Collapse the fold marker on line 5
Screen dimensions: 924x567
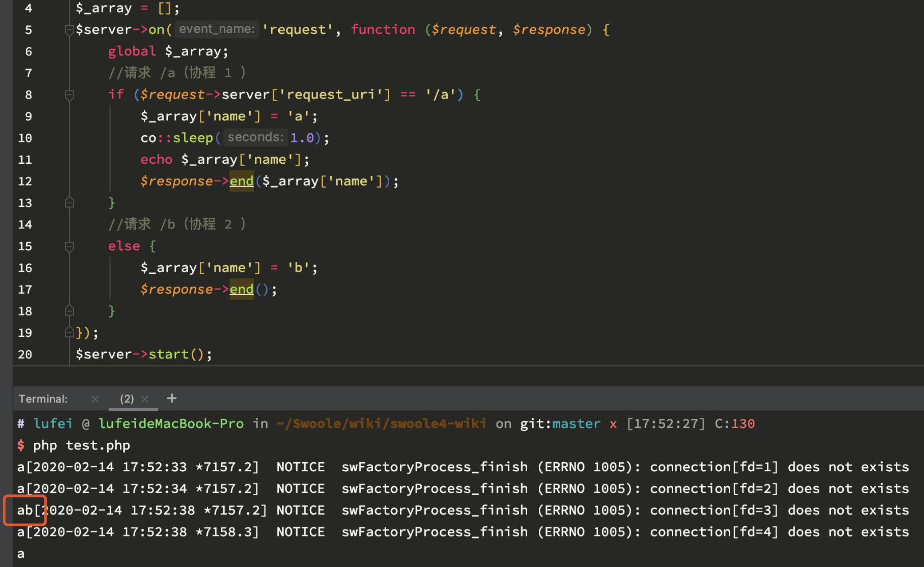(69, 30)
